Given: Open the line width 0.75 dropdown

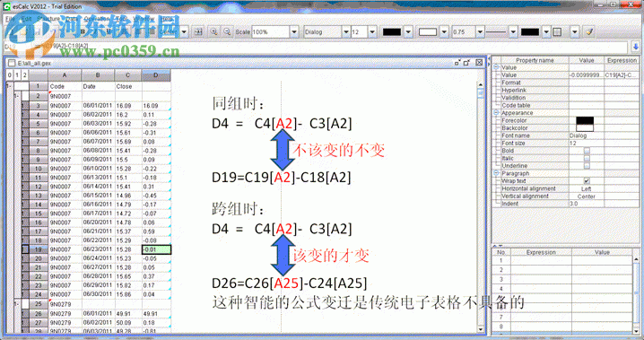Looking at the screenshot, I should tap(480, 31).
